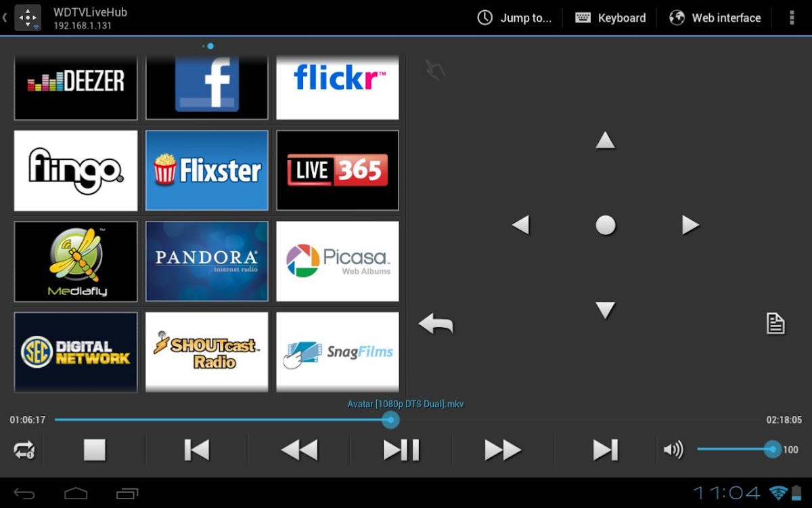Tap the center OK circle button
The width and height of the screenshot is (812, 508).
click(605, 226)
